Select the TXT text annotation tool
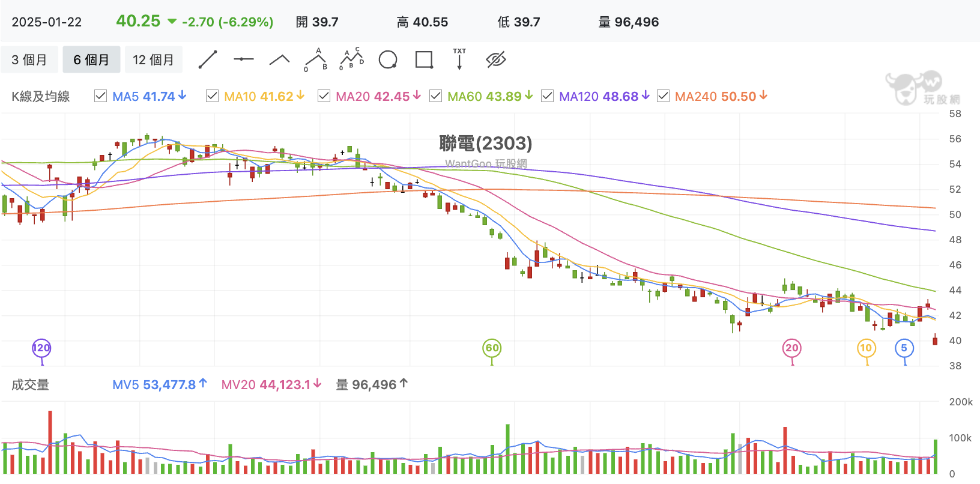This screenshot has width=980, height=484. 459,59
